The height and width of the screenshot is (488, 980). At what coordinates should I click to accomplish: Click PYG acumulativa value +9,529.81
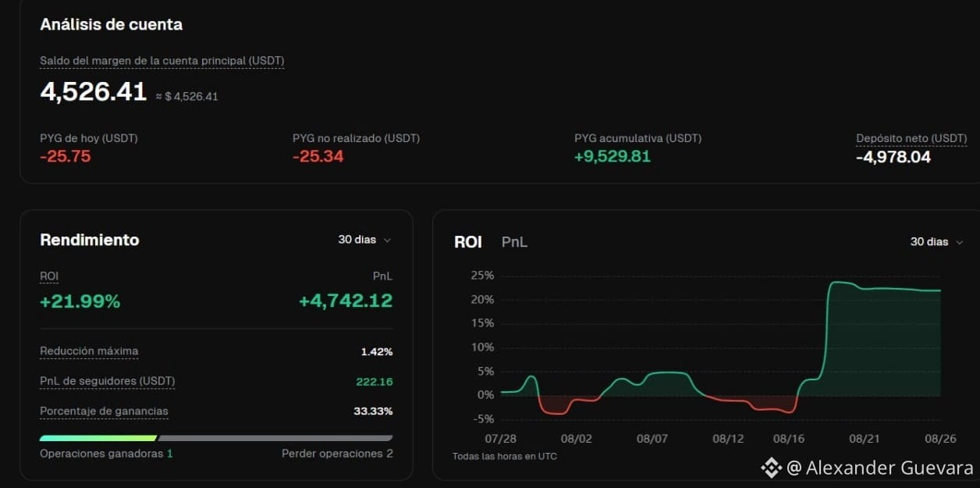612,157
